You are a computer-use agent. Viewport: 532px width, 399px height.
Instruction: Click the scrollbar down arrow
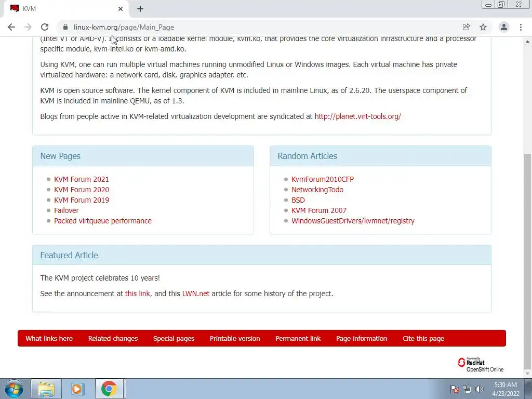pos(528,374)
